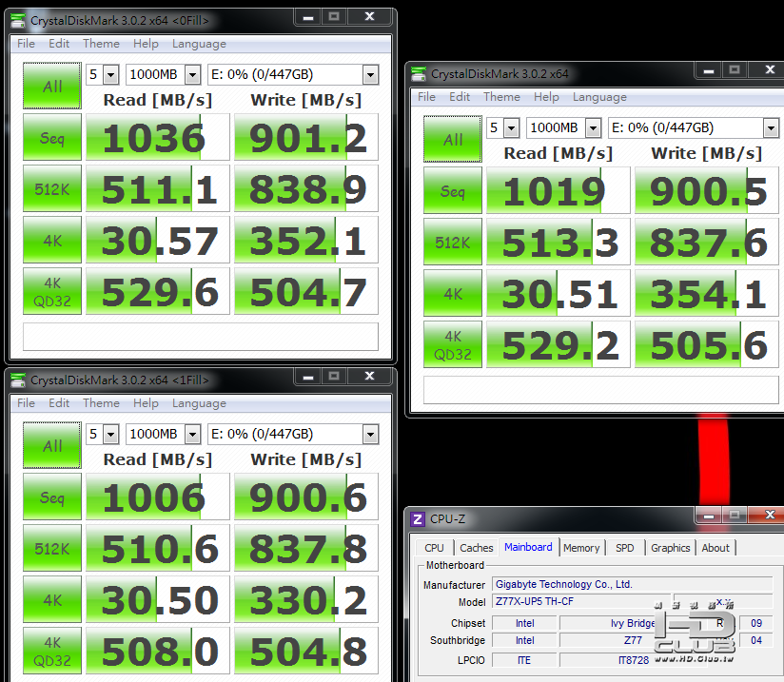
Task: Select Mainboard tab in CPU-Z
Action: pyautogui.click(x=528, y=547)
